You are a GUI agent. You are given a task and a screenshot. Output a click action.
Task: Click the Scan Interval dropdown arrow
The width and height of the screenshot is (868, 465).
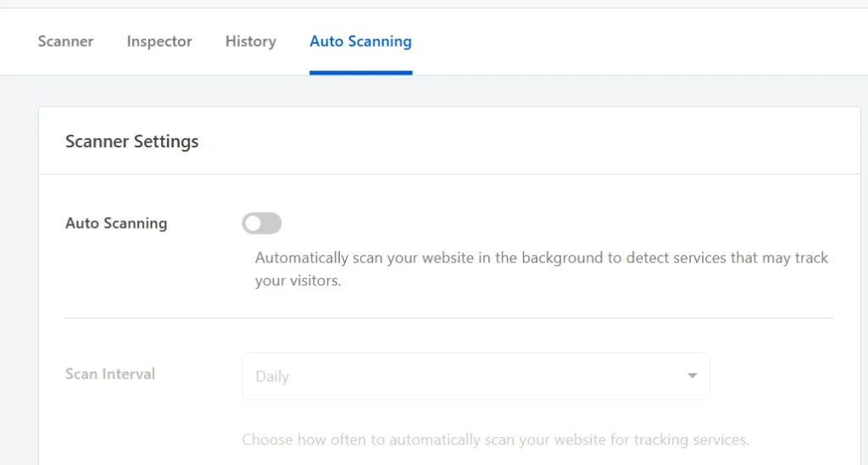[692, 376]
